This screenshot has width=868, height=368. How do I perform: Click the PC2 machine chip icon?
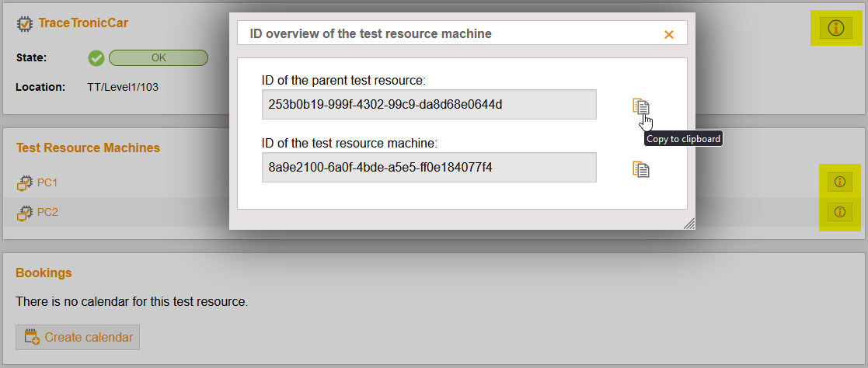click(25, 213)
